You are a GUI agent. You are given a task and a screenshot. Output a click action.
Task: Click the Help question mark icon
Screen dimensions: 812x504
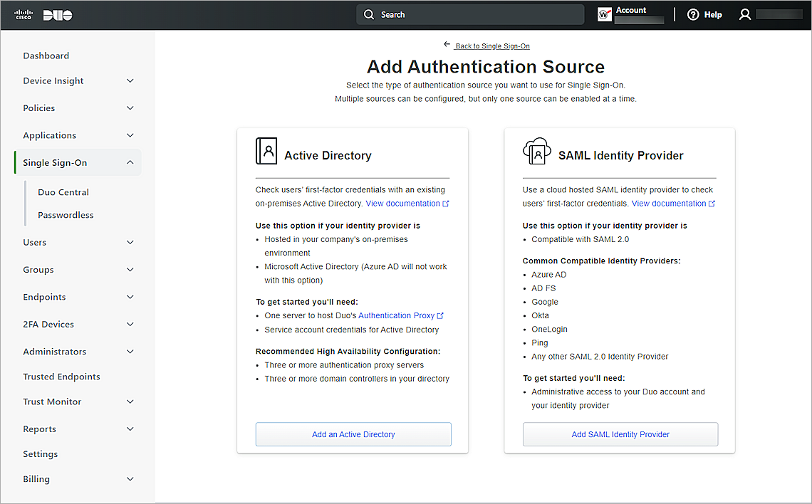coord(693,14)
